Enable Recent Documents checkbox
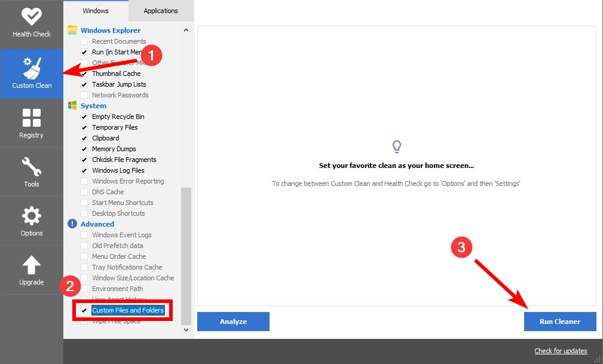 click(84, 41)
